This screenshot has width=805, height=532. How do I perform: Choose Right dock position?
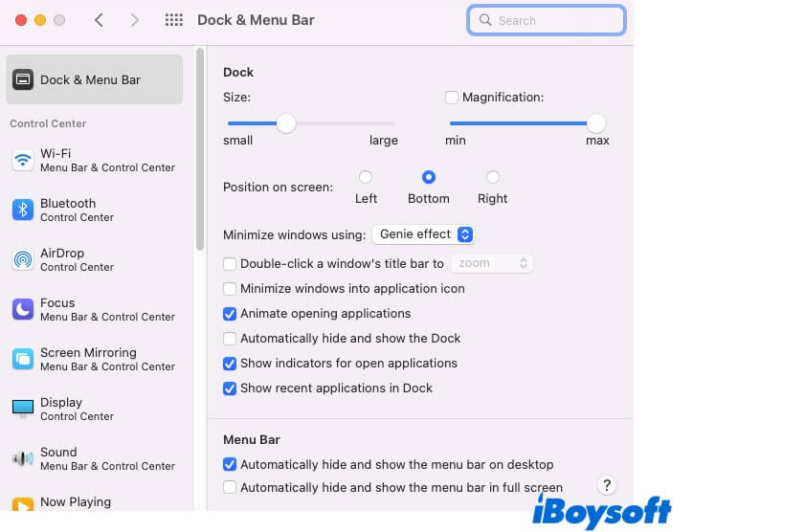pyautogui.click(x=492, y=177)
